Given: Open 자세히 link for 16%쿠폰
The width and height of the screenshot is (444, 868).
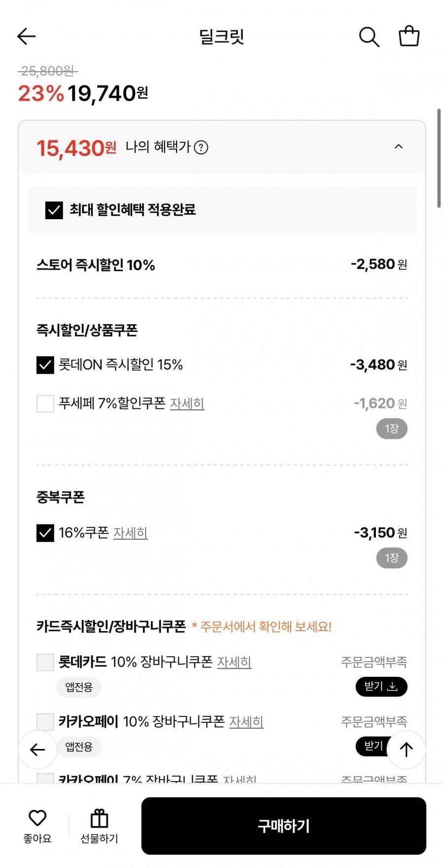Looking at the screenshot, I should coord(130,533).
